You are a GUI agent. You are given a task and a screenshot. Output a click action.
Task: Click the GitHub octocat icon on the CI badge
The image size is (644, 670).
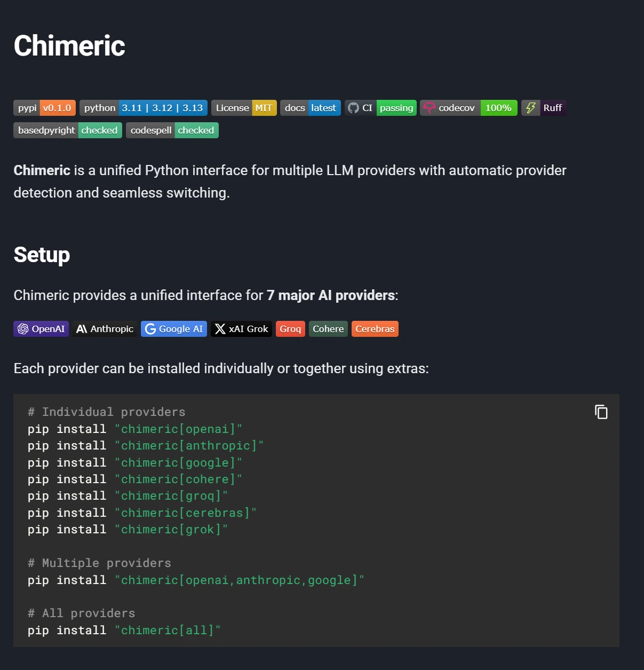[x=354, y=107]
